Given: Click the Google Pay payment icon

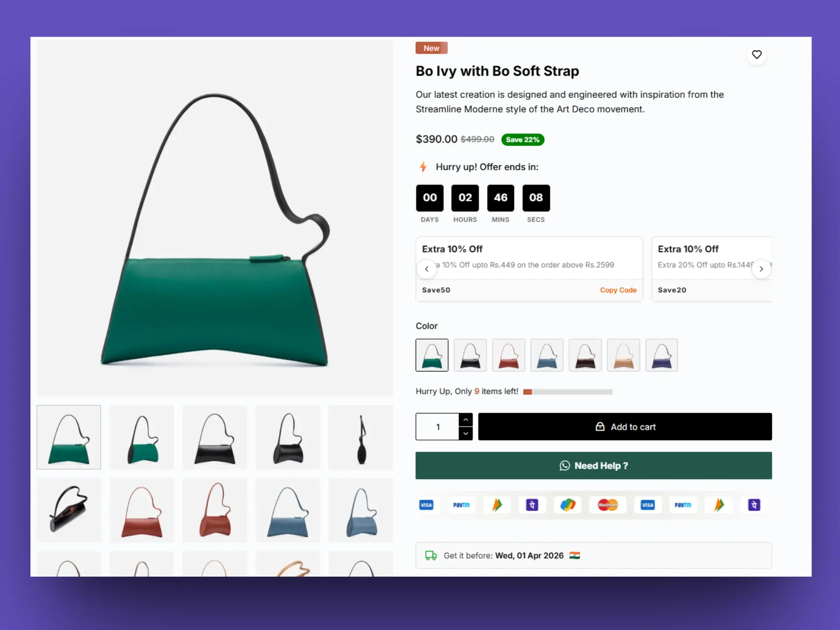Looking at the screenshot, I should [x=567, y=505].
